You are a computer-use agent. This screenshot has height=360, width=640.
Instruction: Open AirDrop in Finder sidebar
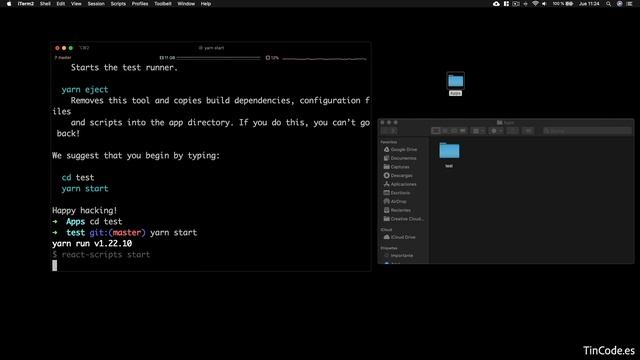pyautogui.click(x=395, y=201)
